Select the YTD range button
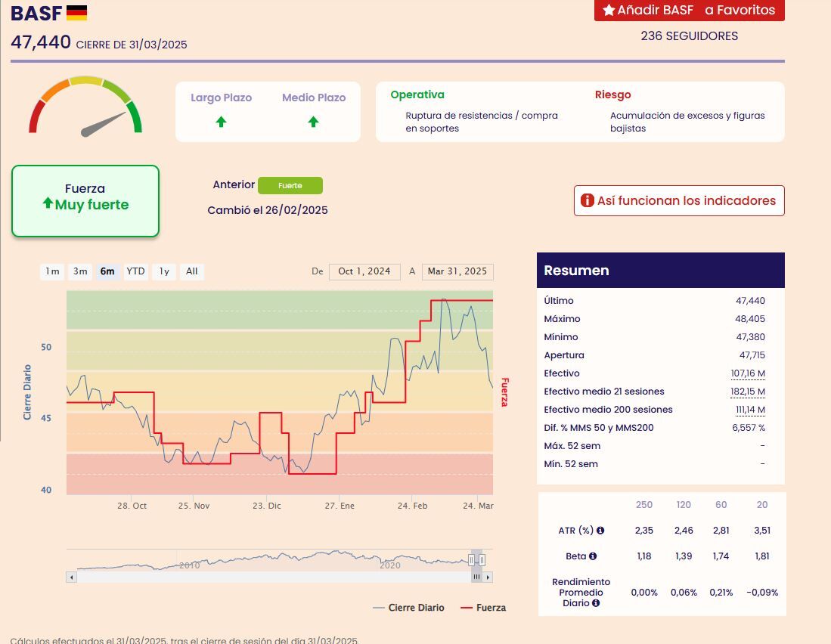This screenshot has width=831, height=644. click(x=135, y=271)
